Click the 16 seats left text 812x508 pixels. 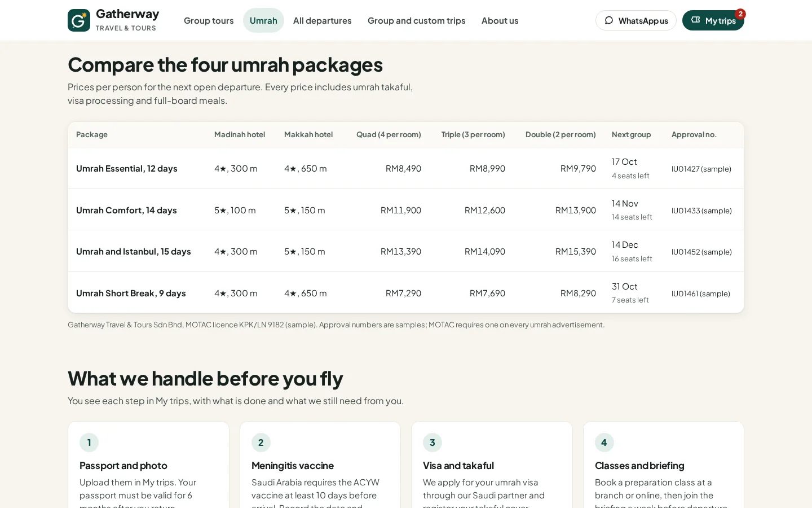point(632,259)
